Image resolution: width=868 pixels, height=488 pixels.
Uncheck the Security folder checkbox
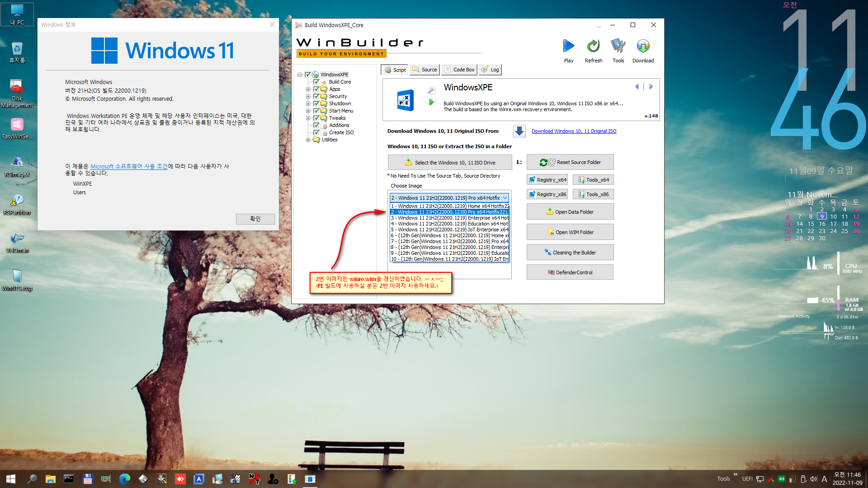coord(316,96)
